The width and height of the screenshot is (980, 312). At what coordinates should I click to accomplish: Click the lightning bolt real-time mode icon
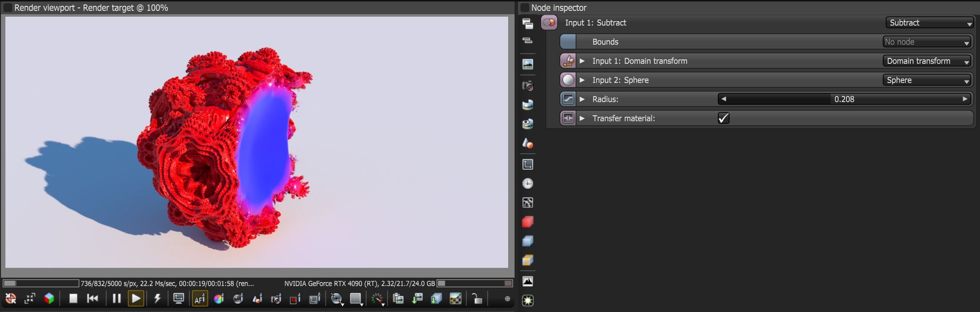[x=158, y=298]
